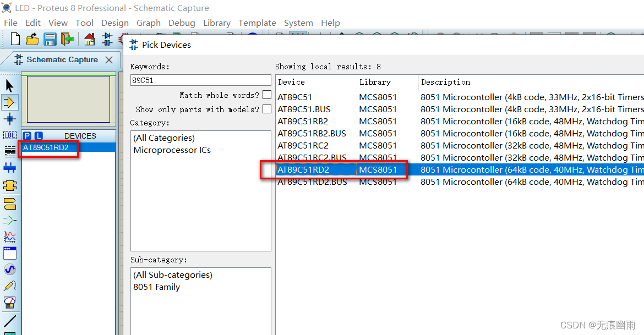Open the Design menu
Viewport: 644px width, 335px height.
[115, 23]
